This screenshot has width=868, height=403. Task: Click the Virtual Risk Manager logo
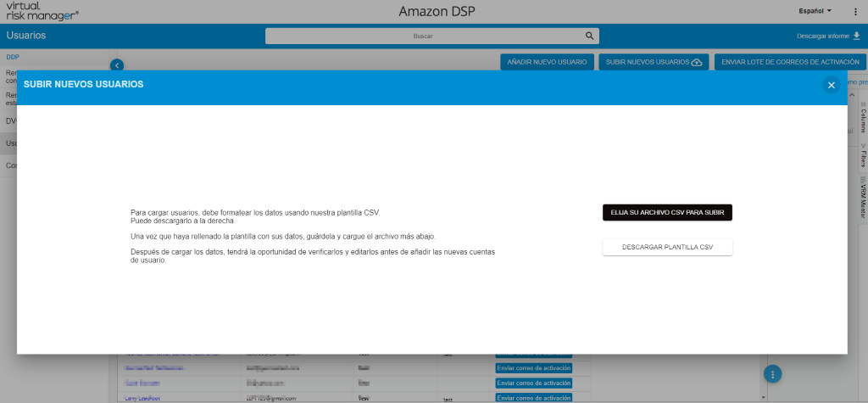(x=42, y=11)
